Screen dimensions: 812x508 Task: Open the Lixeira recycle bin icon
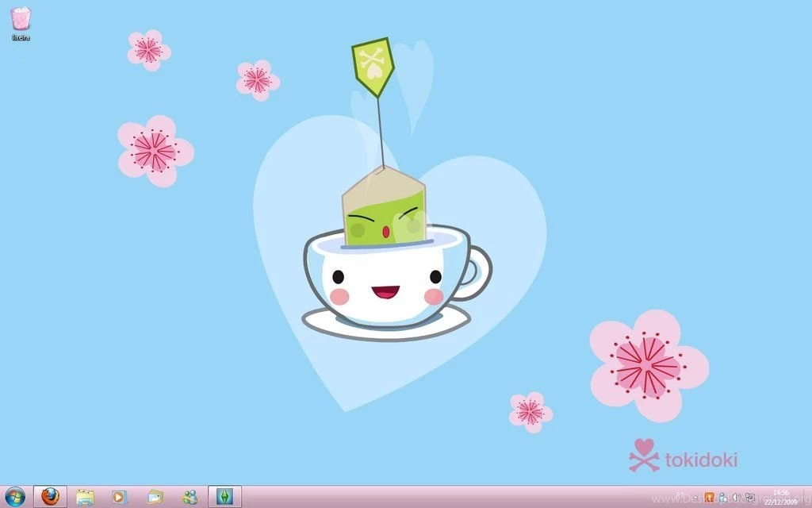pos(20,20)
